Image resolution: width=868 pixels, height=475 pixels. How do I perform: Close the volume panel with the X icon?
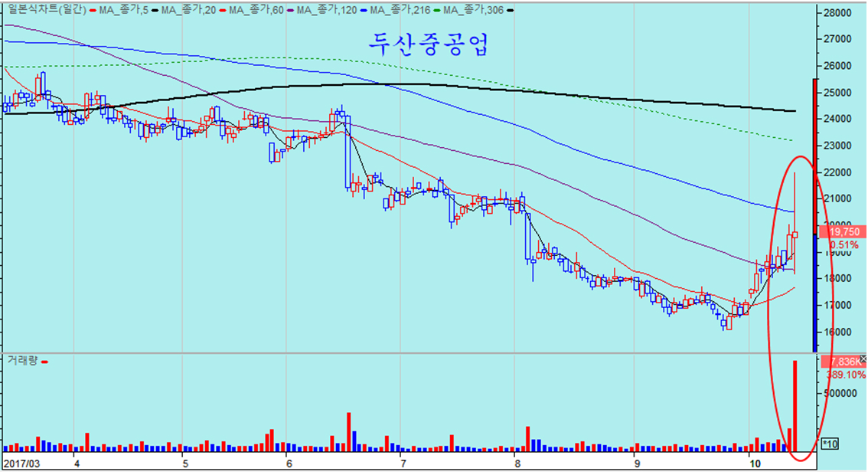click(x=863, y=359)
